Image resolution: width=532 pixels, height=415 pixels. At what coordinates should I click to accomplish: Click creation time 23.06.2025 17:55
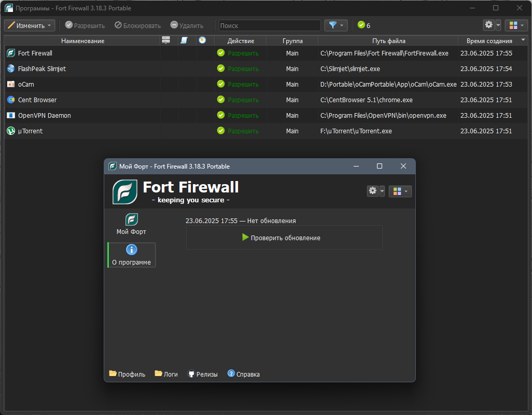(486, 53)
